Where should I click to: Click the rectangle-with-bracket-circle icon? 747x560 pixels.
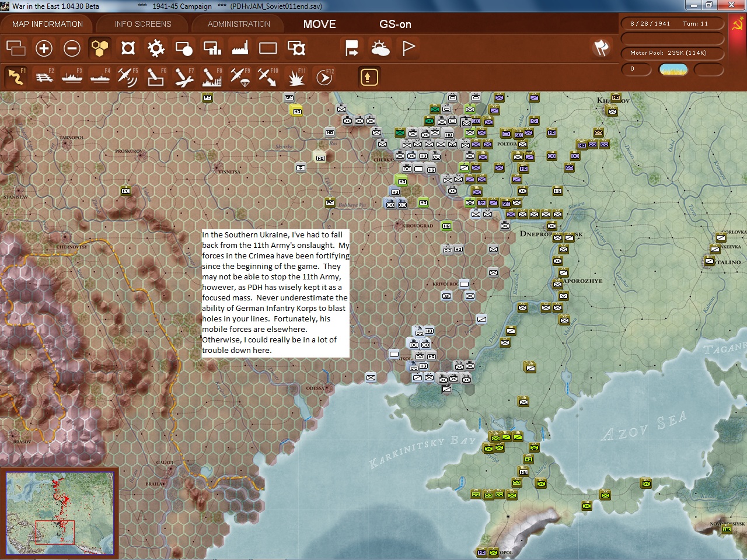[296, 48]
